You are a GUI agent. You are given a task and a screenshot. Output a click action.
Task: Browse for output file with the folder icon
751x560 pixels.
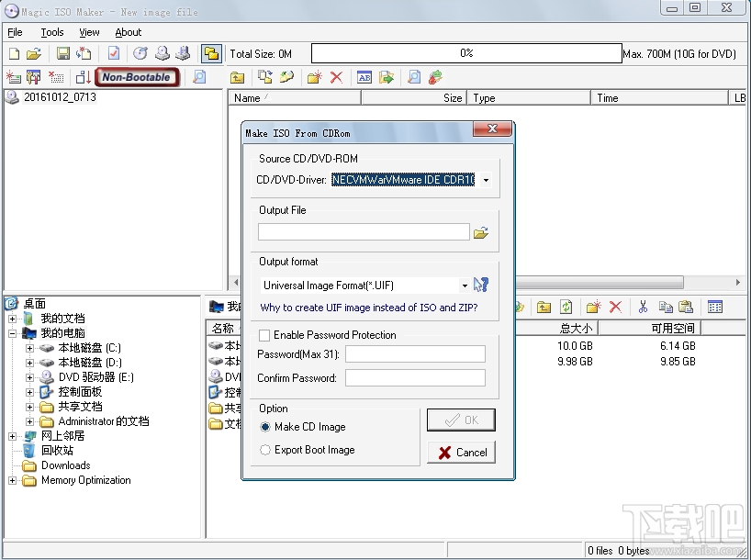point(481,233)
